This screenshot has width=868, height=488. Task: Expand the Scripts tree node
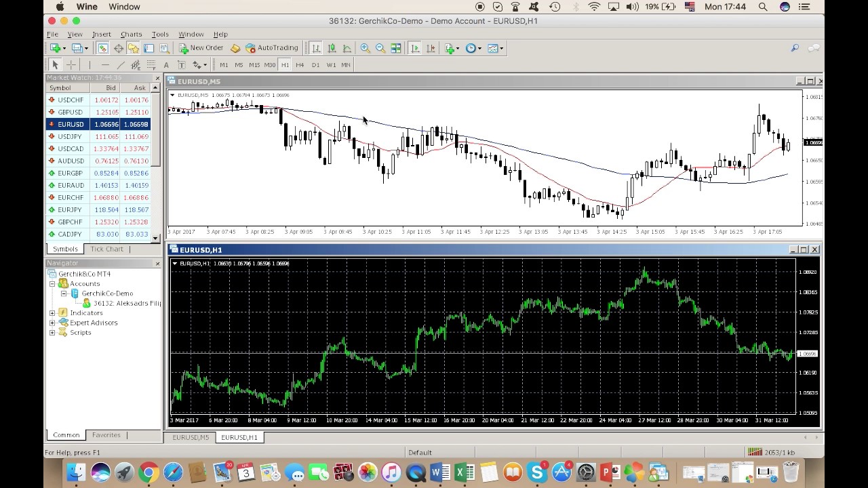tap(52, 333)
